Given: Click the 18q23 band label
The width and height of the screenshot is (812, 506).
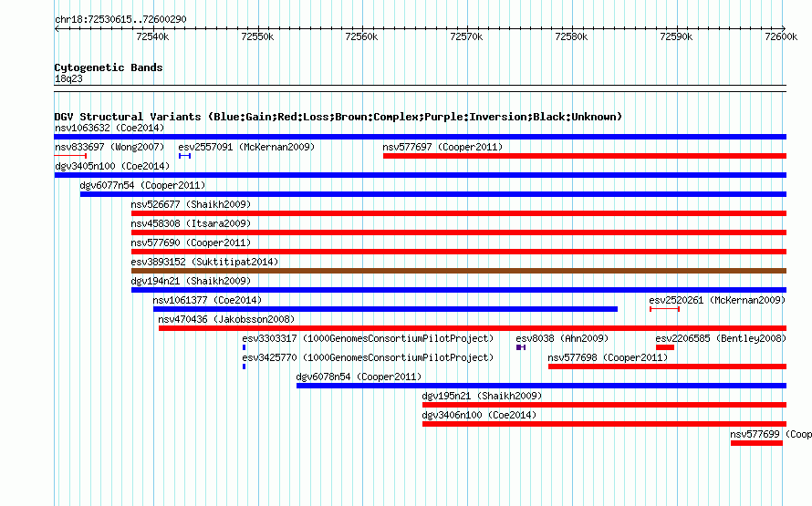Looking at the screenshot, I should 68,78.
